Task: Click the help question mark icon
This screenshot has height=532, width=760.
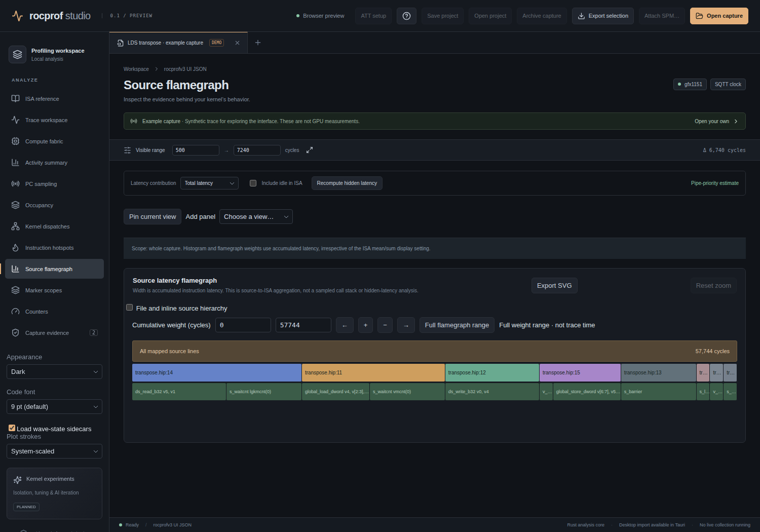Action: pyautogui.click(x=406, y=16)
